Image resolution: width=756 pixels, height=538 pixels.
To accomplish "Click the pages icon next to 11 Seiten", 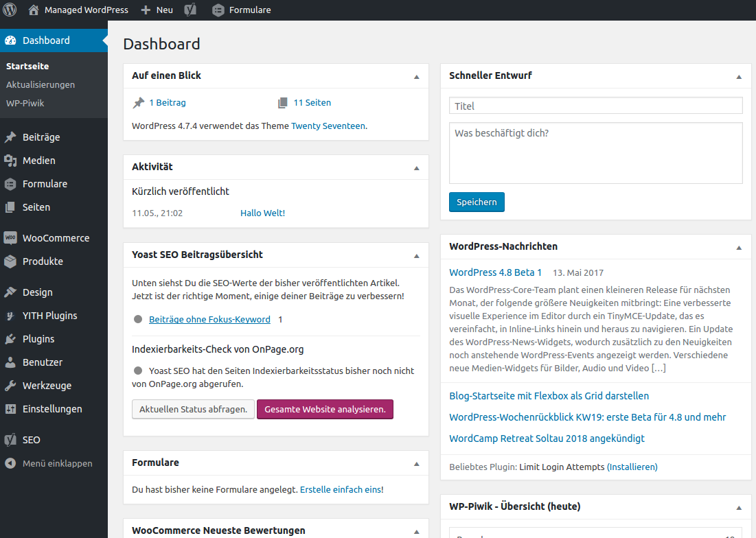I will (x=282, y=103).
